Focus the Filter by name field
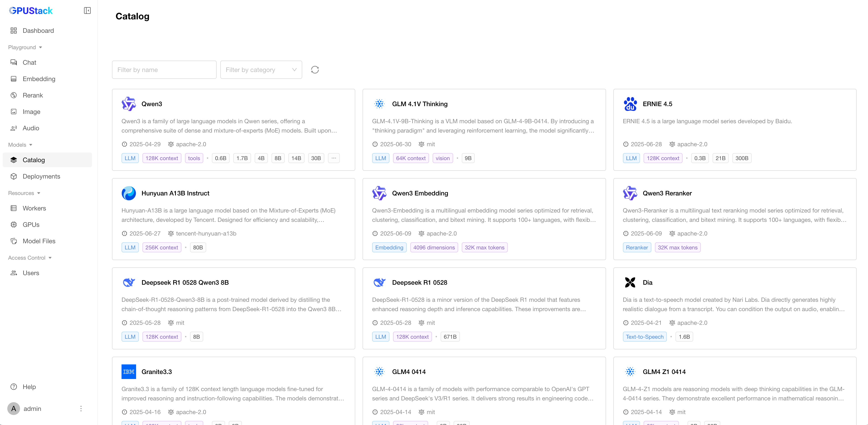868x425 pixels. coord(164,70)
